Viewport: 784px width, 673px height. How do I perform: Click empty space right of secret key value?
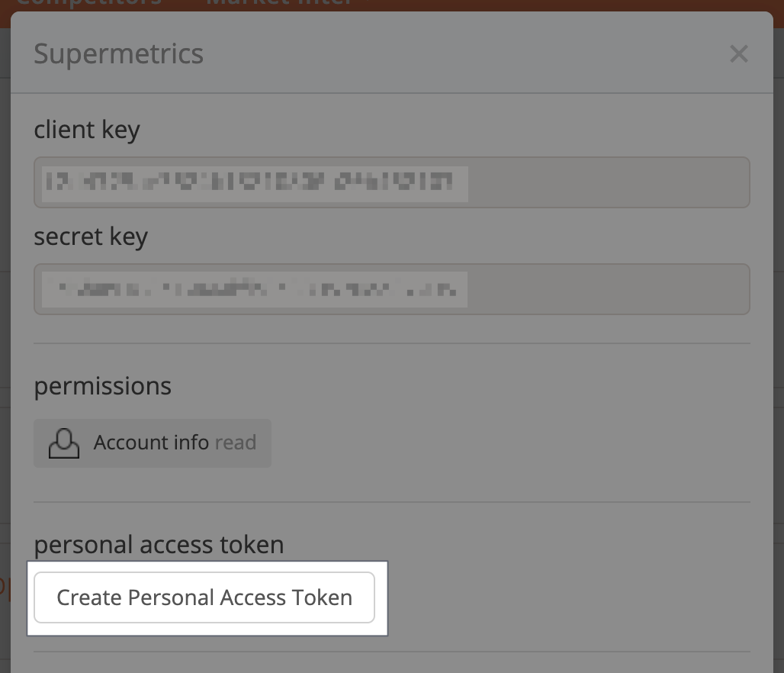point(608,289)
